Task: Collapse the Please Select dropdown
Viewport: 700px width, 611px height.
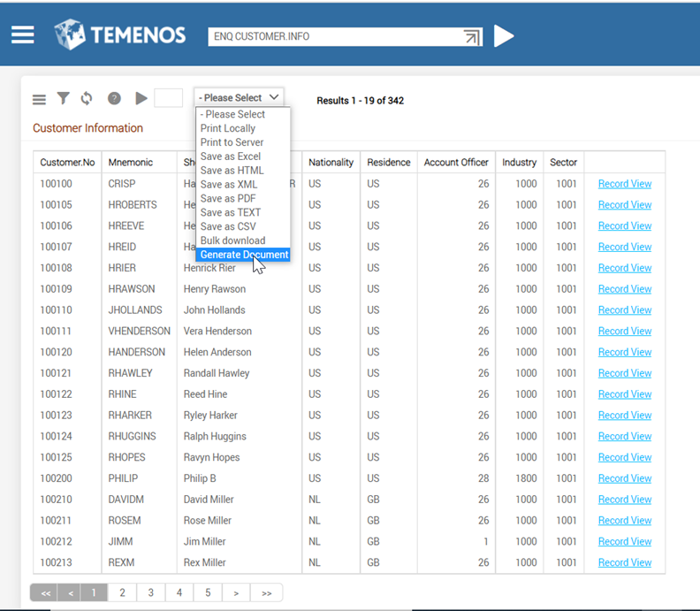Action: pyautogui.click(x=239, y=97)
